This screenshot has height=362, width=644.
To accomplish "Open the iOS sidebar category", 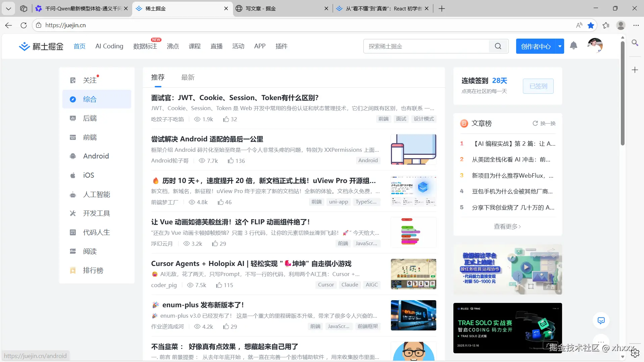I will click(x=97, y=175).
